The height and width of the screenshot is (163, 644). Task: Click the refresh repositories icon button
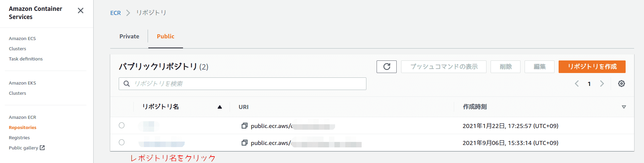pos(386,67)
